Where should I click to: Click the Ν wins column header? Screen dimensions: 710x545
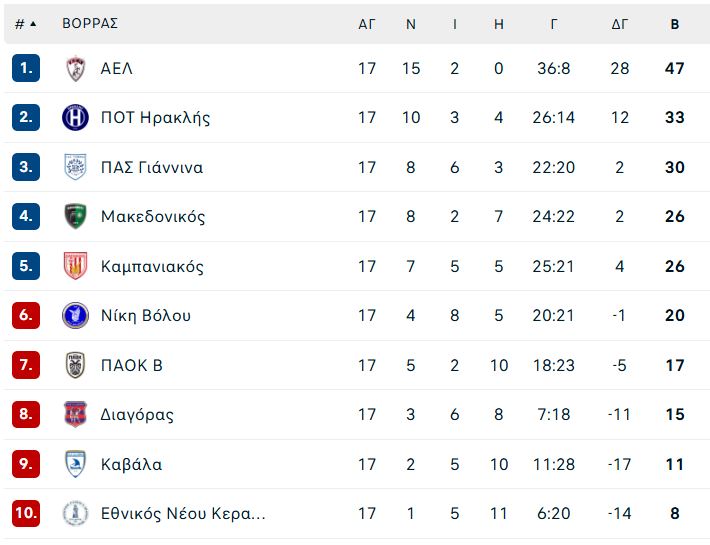pos(411,24)
